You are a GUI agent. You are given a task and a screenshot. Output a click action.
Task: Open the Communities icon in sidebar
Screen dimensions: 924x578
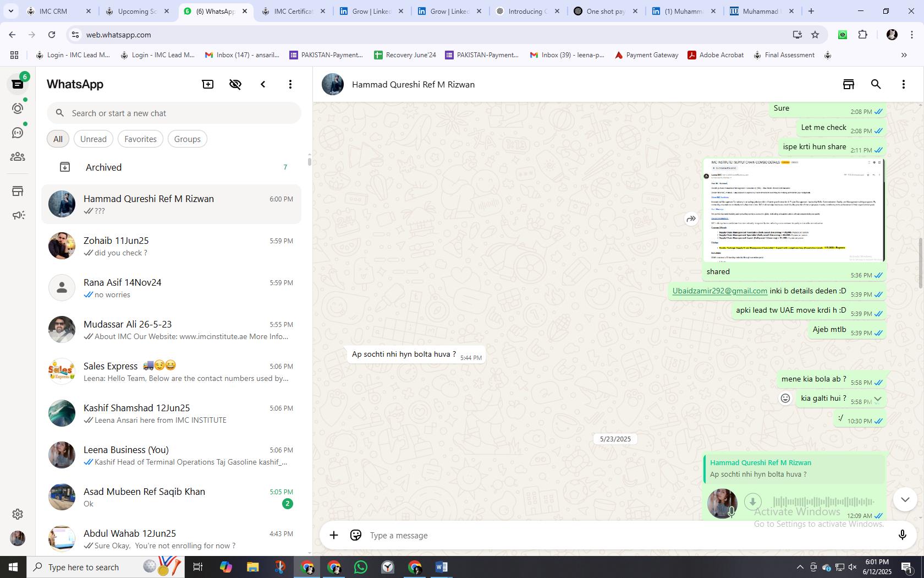(x=18, y=157)
